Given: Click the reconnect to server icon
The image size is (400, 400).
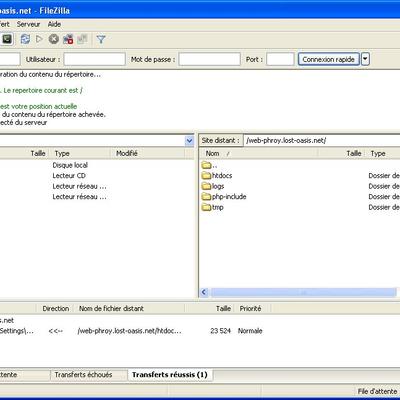Looking at the screenshot, I should pos(82,39).
